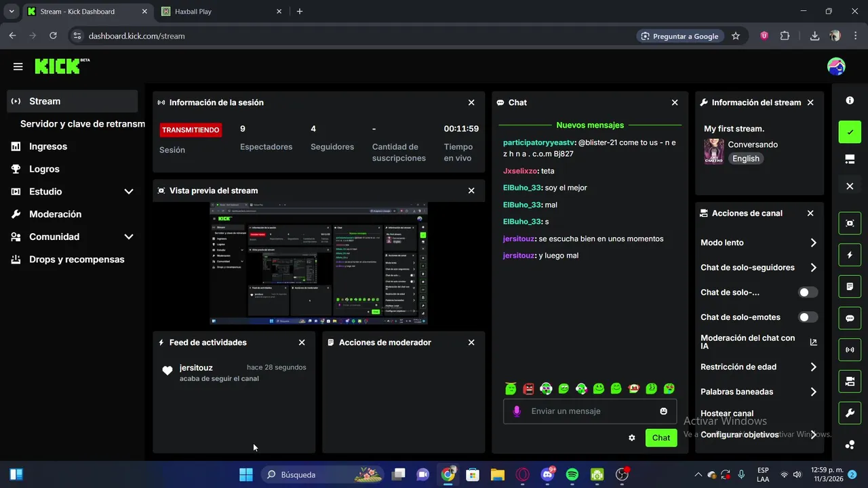Viewport: 868px width, 488px height.
Task: Switch to the Haxball Play browser tab
Action: tap(221, 12)
